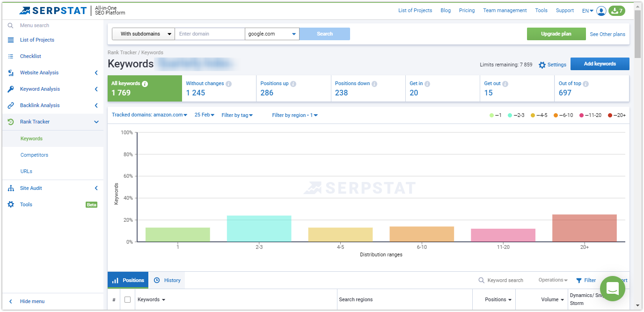Click the Settings gear icon
The width and height of the screenshot is (644, 312).
pyautogui.click(x=542, y=65)
